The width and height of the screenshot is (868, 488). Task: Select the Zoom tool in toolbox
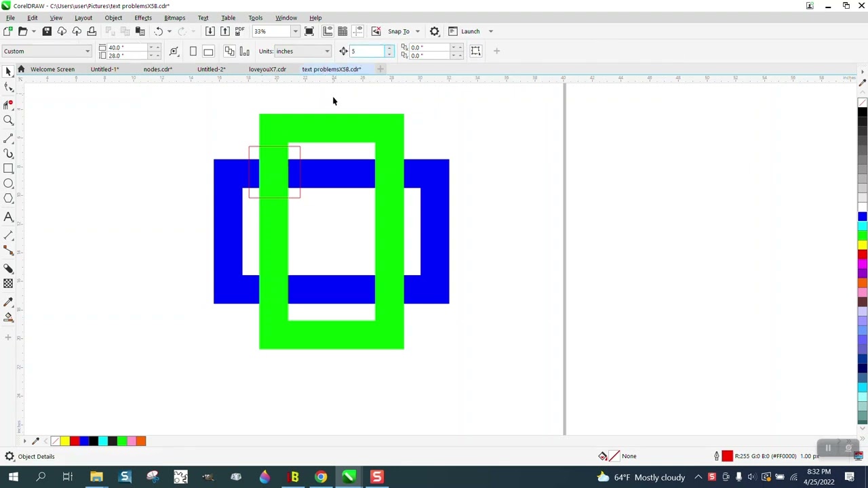[8, 120]
